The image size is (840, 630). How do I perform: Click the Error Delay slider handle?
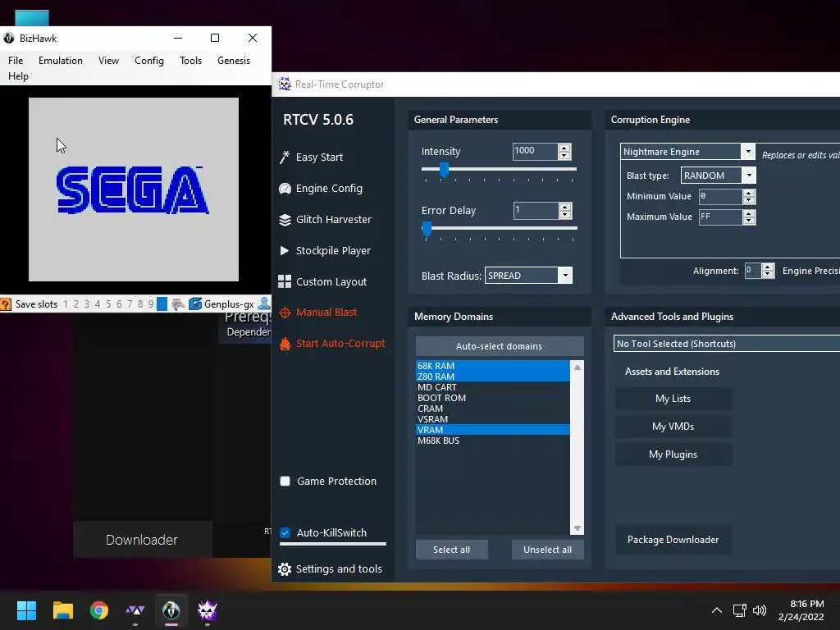[x=427, y=229]
